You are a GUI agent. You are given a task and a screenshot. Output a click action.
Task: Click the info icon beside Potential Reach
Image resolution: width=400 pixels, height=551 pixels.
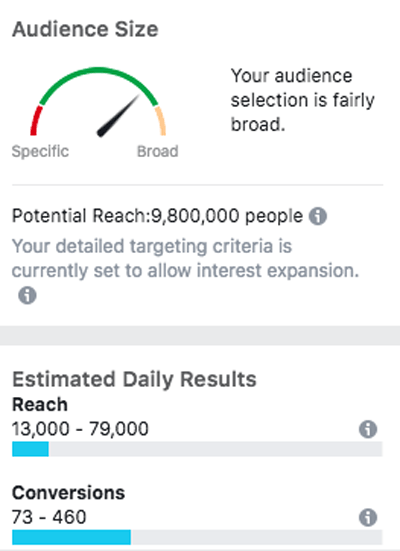[318, 216]
